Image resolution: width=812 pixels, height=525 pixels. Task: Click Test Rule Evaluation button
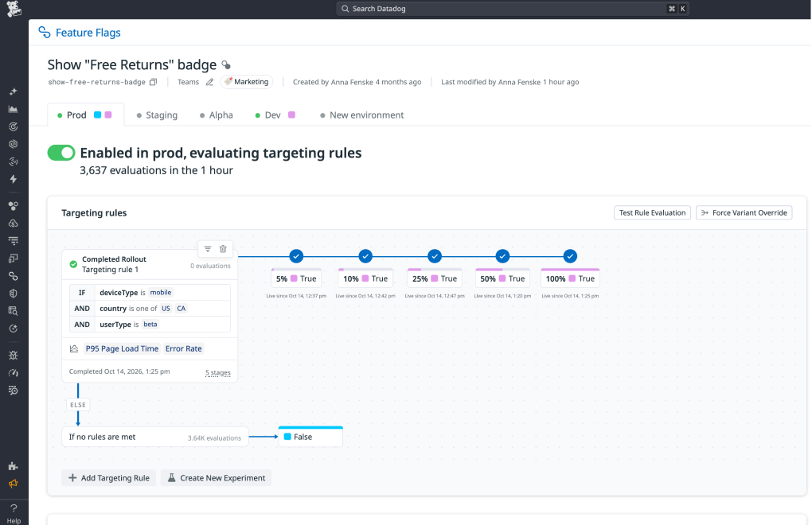coord(653,212)
